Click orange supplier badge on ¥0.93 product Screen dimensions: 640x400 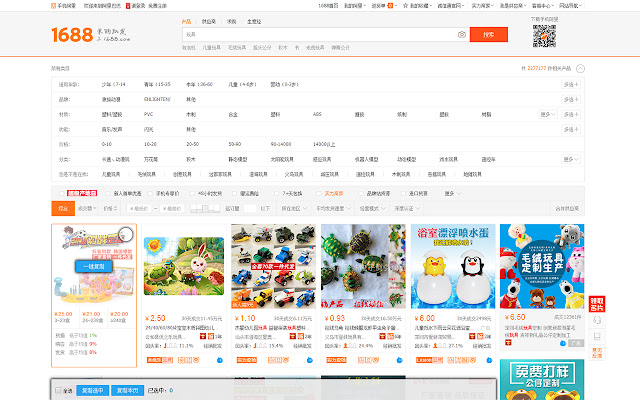pyautogui.click(x=336, y=360)
